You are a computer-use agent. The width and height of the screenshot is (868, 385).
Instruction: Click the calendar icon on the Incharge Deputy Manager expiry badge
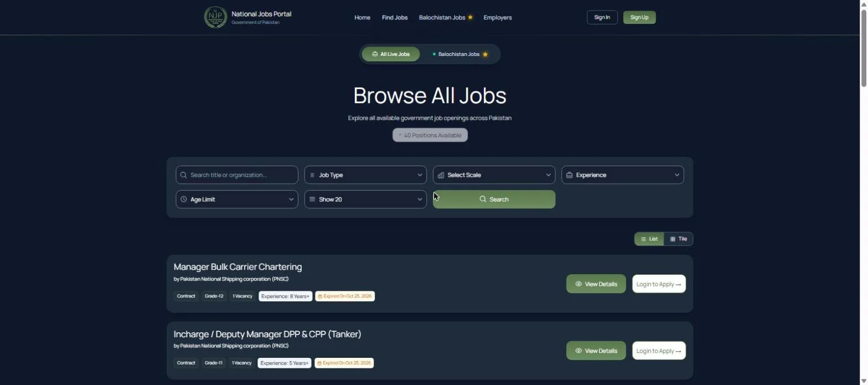pyautogui.click(x=319, y=363)
